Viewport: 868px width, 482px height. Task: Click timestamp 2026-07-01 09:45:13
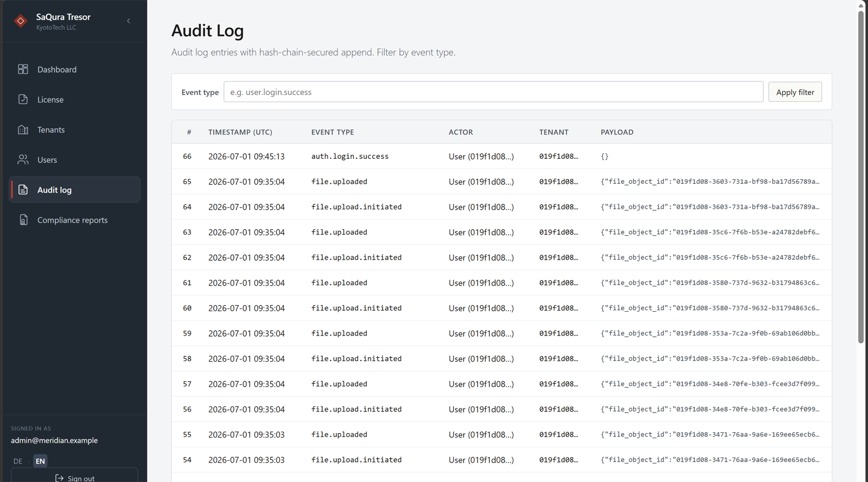(246, 156)
